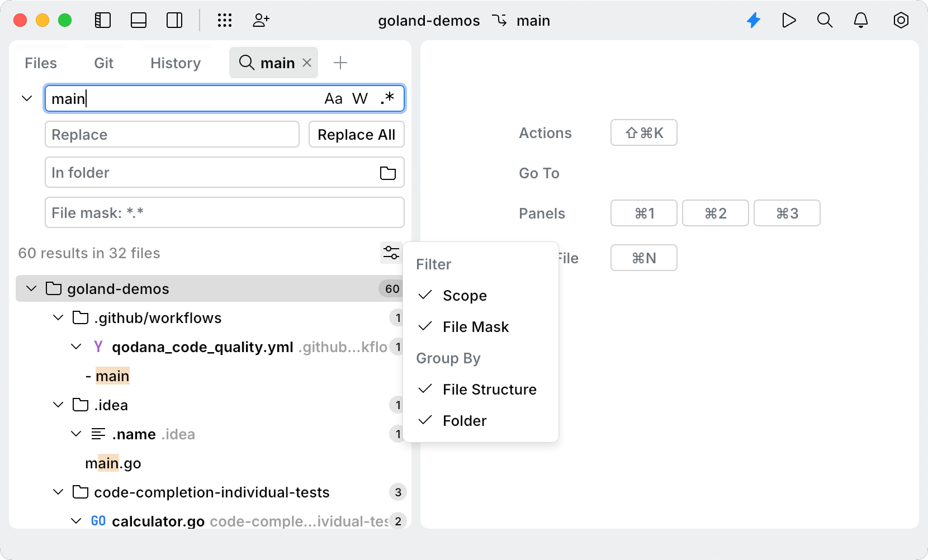Open the IDE settings gear
This screenshot has height=560, width=928.
coord(901,20)
